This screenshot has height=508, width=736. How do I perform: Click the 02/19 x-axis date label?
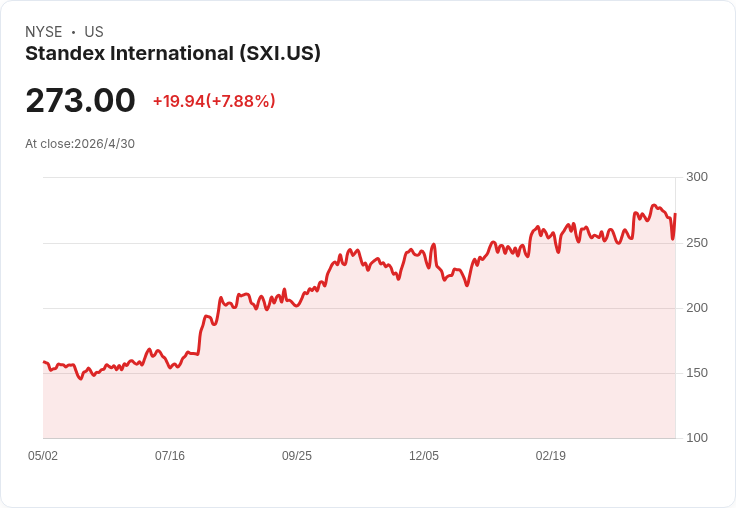[x=551, y=455]
